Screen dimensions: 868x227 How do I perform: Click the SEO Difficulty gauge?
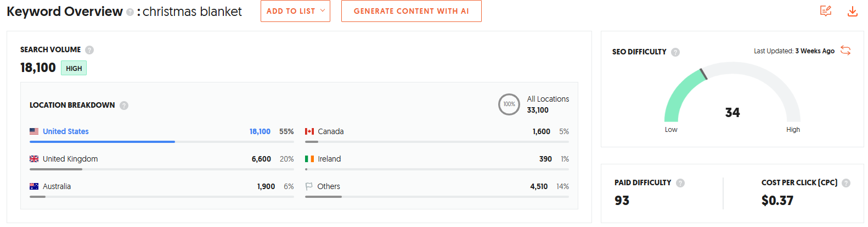[x=732, y=96]
